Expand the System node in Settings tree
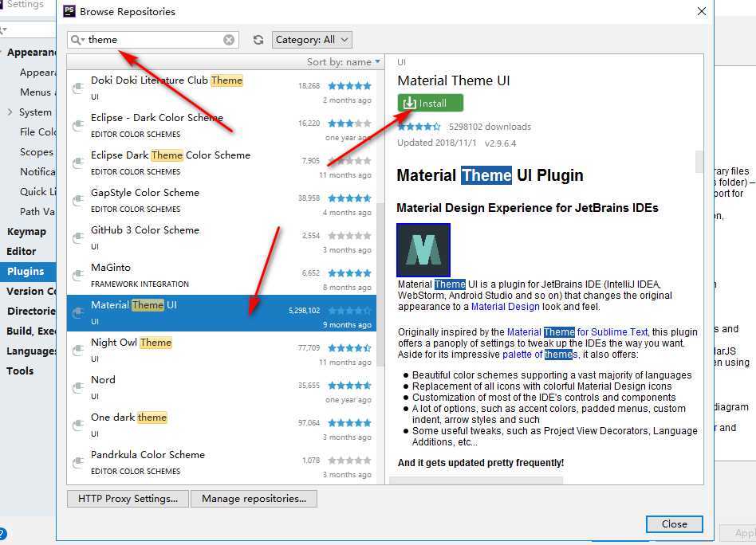 [10, 112]
